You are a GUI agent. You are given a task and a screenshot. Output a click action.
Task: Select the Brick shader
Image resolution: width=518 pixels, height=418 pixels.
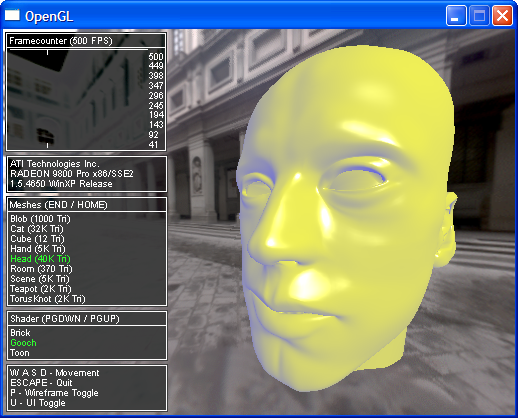20,333
